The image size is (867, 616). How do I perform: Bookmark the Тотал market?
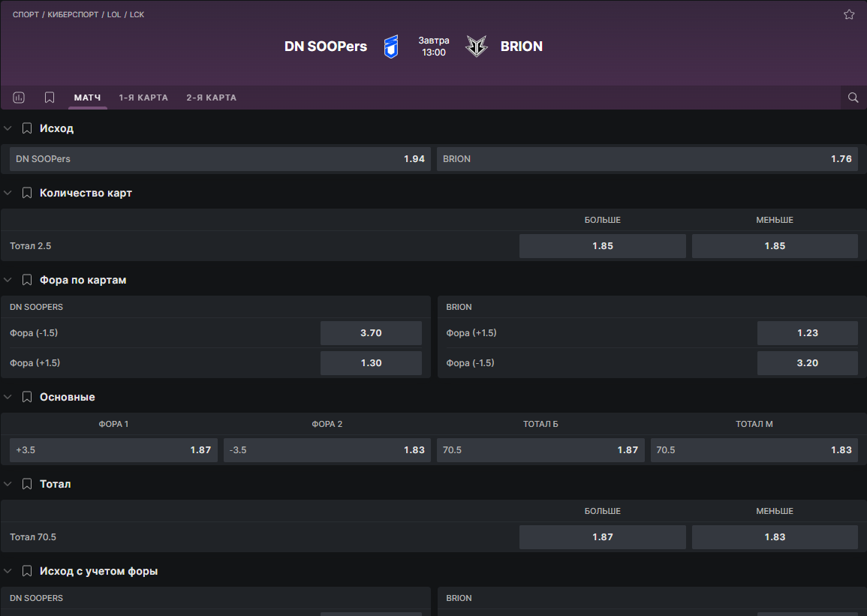[x=26, y=484]
